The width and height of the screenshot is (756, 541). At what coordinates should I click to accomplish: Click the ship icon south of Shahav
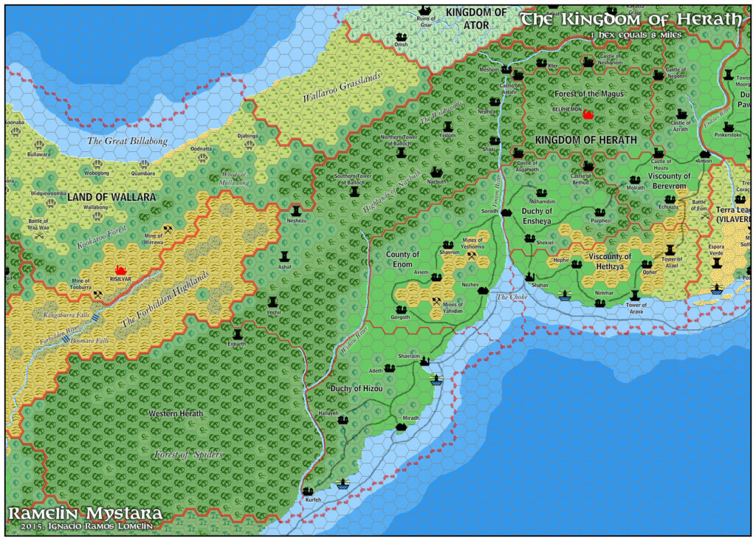[564, 296]
